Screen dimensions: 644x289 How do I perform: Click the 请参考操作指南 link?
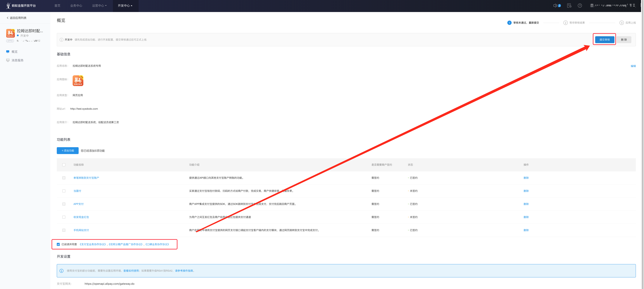[184, 271]
